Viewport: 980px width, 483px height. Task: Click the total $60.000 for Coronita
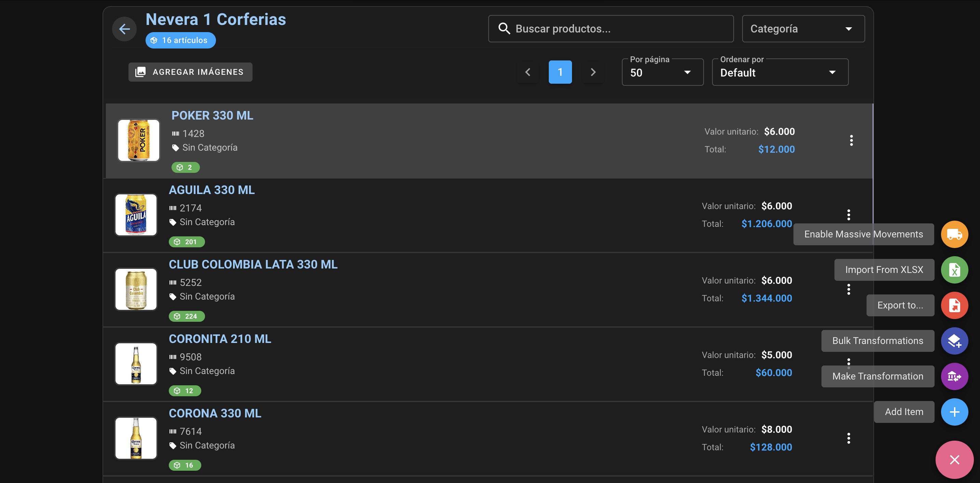[773, 373]
